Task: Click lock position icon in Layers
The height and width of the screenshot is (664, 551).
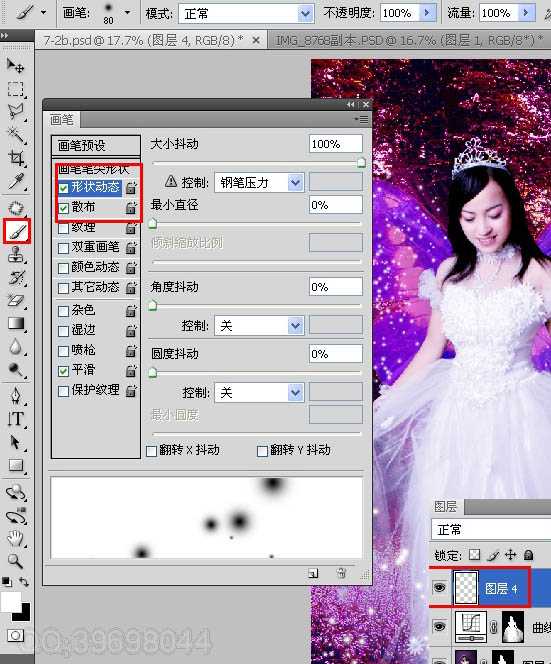Action: click(511, 555)
